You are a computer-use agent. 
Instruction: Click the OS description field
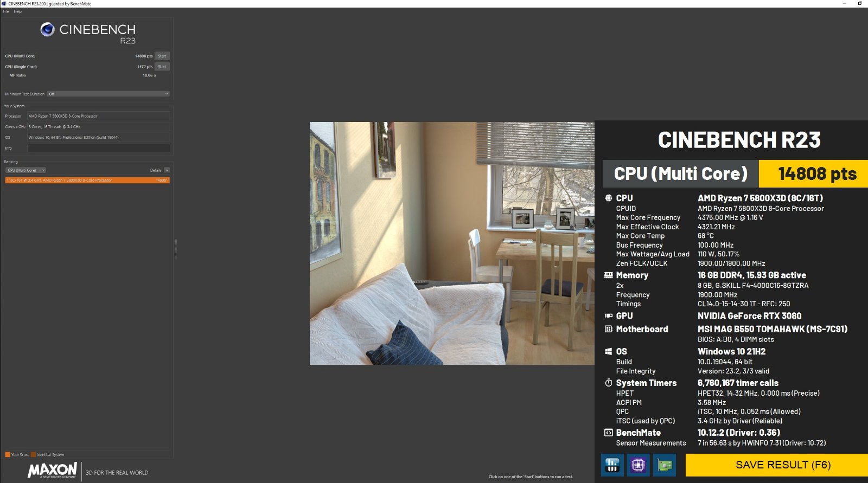click(99, 137)
